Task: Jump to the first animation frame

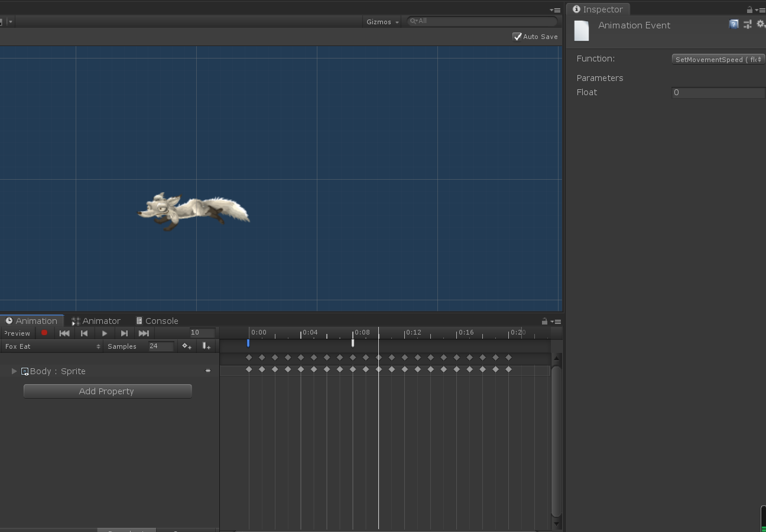Action: pyautogui.click(x=64, y=333)
